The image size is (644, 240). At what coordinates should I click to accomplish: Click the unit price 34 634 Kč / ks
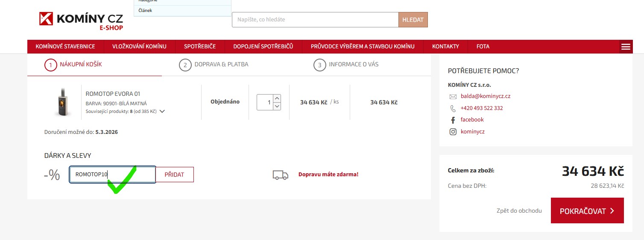319,102
